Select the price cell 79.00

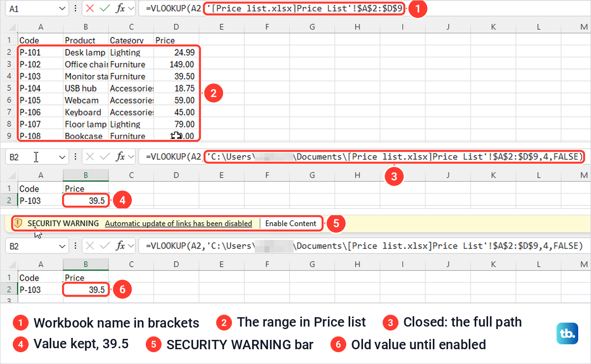(x=176, y=124)
